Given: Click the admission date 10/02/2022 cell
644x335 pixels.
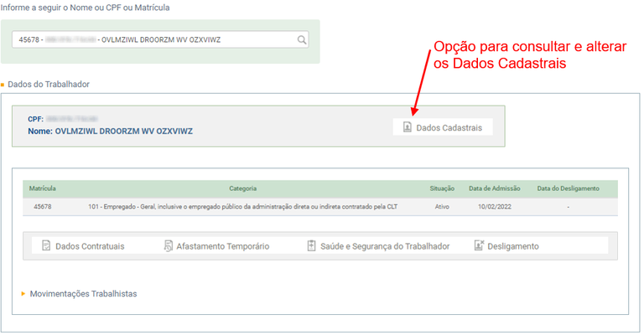Looking at the screenshot, I should click(x=495, y=206).
